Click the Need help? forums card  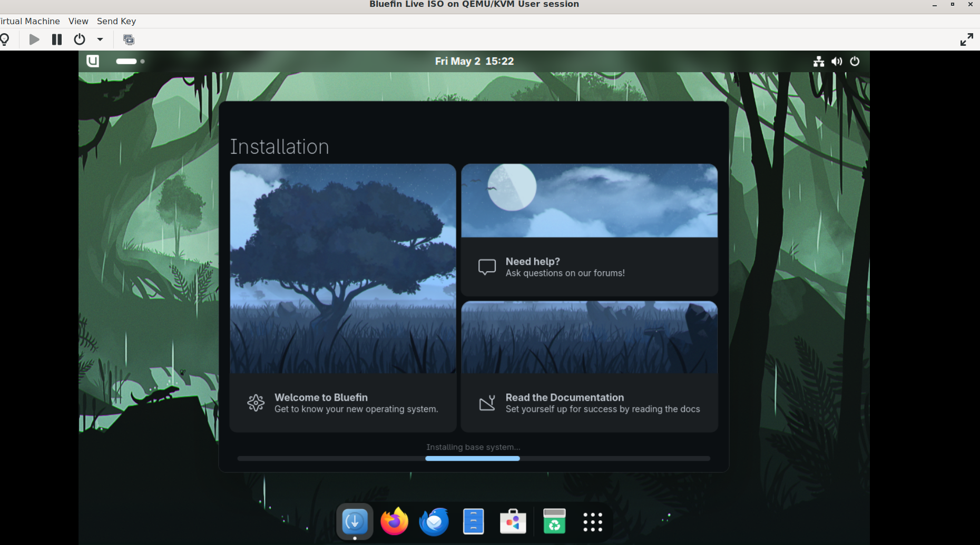pos(590,230)
